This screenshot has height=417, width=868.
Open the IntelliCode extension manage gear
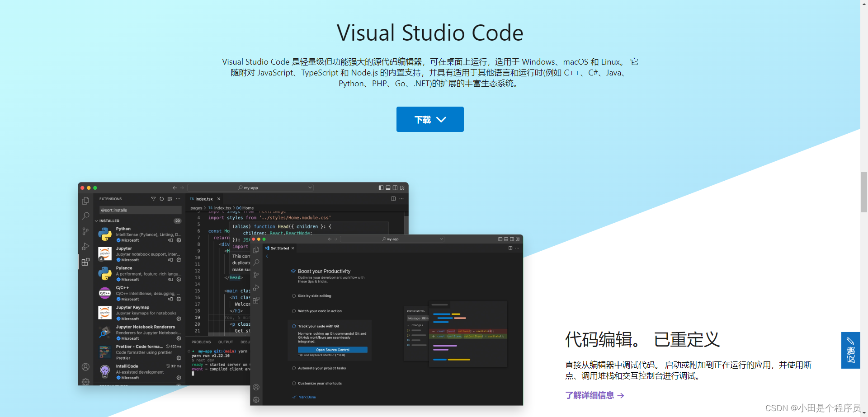(179, 378)
